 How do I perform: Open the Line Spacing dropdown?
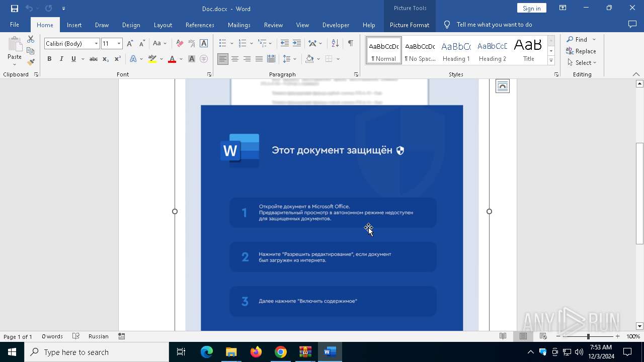pos(290,59)
